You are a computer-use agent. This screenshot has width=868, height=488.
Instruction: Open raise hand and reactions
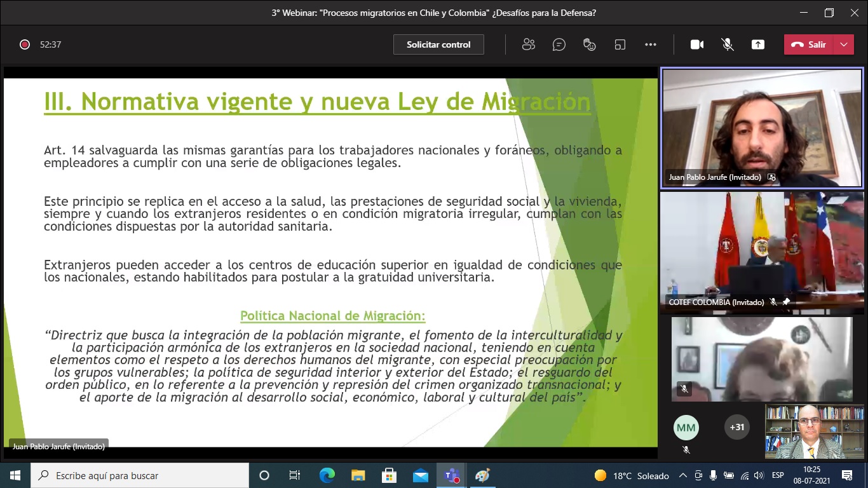590,44
